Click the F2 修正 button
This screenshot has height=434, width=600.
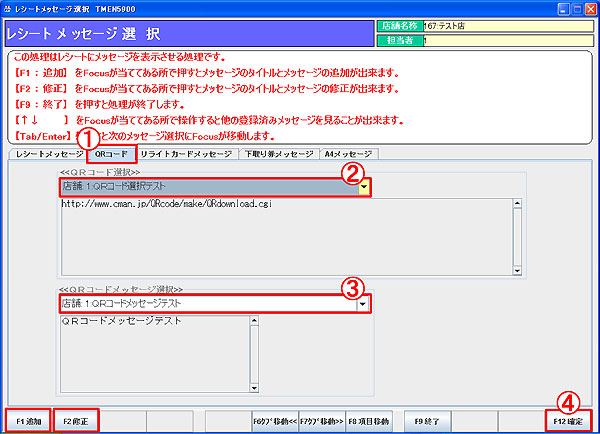[76, 421]
